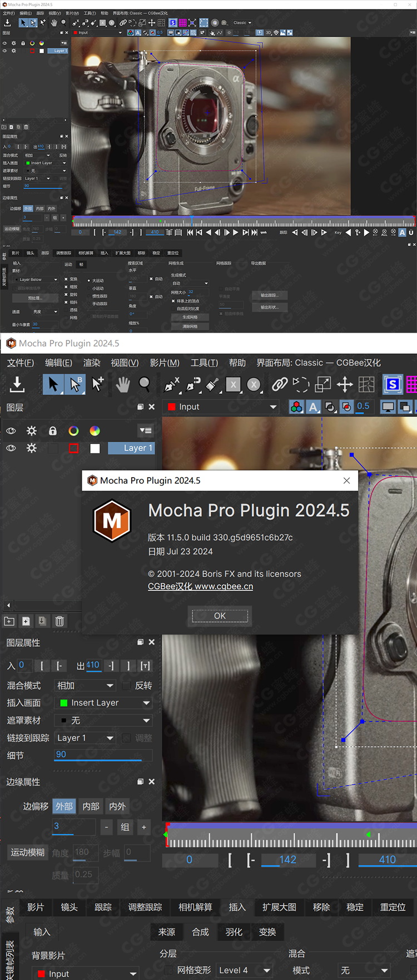
Task: Switch to the 相机解算 tab in enlarged view
Action: (x=195, y=907)
